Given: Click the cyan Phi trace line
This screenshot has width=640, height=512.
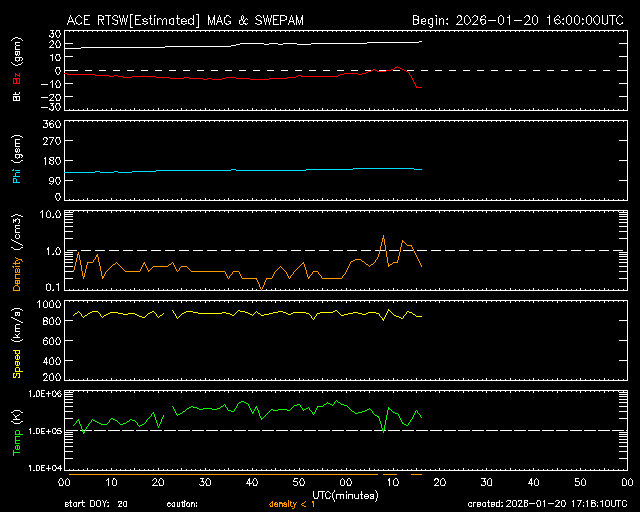Looking at the screenshot, I should click(245, 170).
